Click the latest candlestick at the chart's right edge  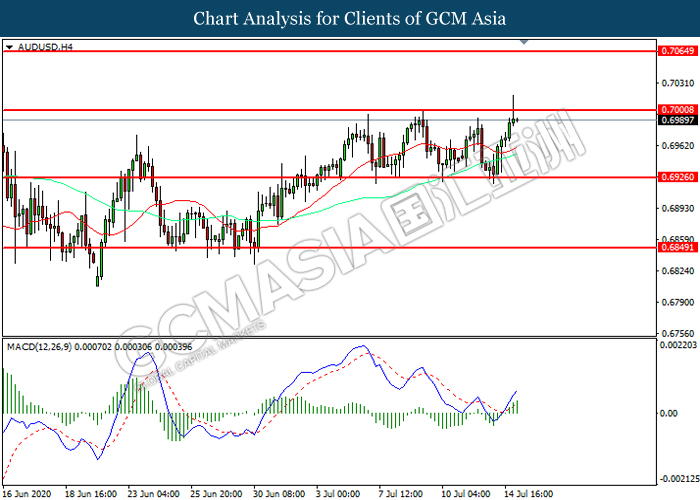pyautogui.click(x=516, y=118)
